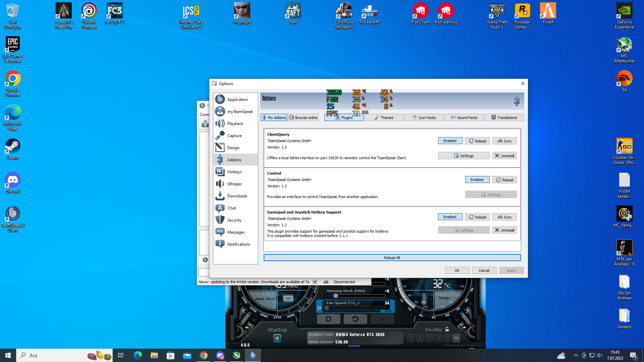Viewport: 644px width, 362px height.
Task: Select the Whisper settings category
Action: (234, 184)
